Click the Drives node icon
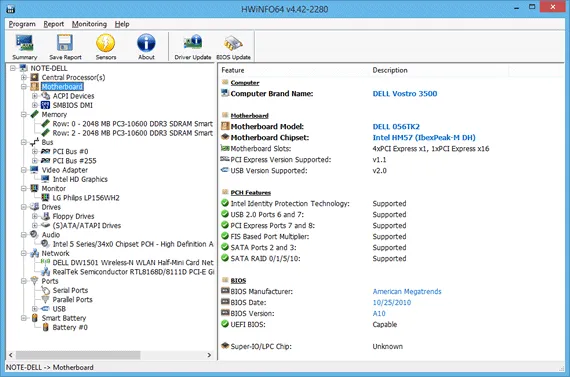The image size is (570, 377). [x=35, y=207]
